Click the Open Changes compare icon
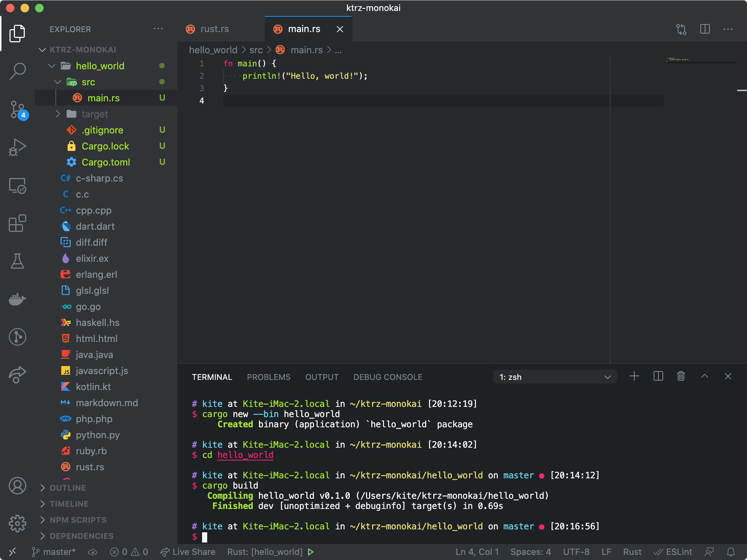Viewport: 747px width, 560px height. (681, 29)
